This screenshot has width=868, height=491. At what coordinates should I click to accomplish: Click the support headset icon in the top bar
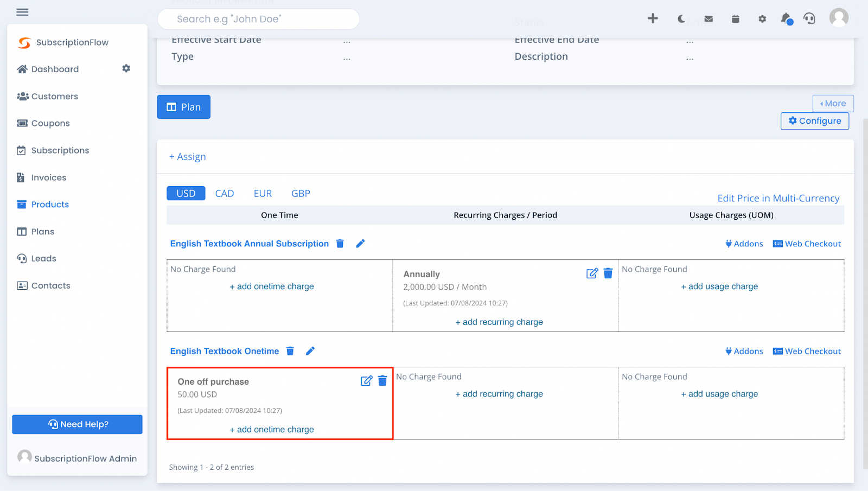coord(809,19)
